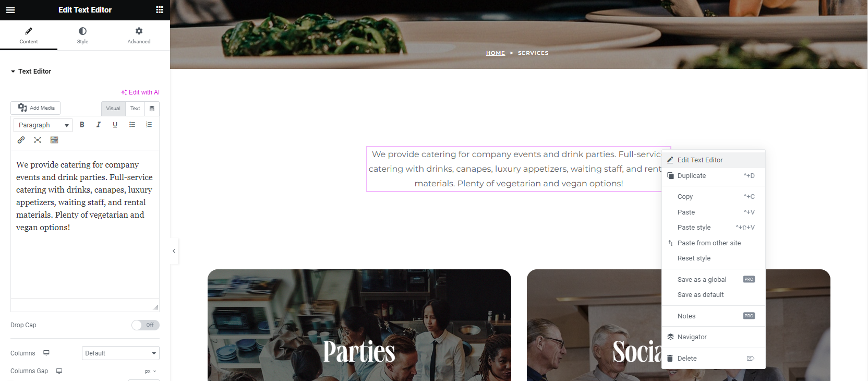Collapse the Text Editor section

click(31, 72)
